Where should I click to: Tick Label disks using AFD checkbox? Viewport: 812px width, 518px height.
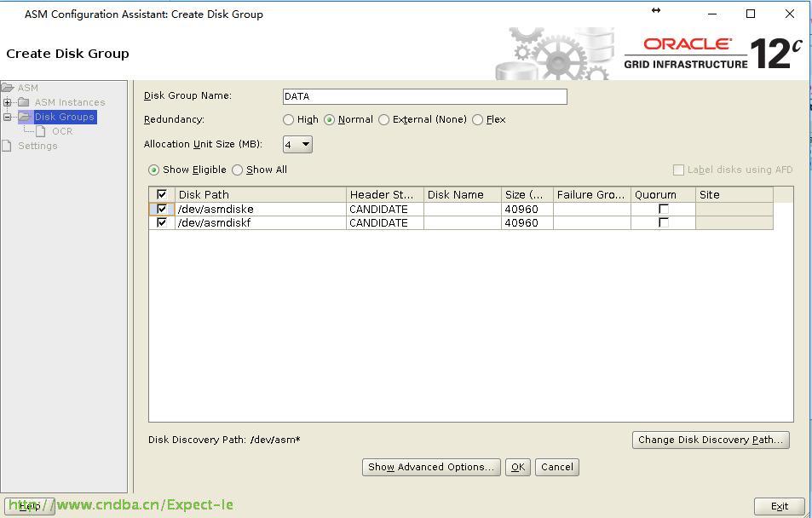click(x=678, y=170)
